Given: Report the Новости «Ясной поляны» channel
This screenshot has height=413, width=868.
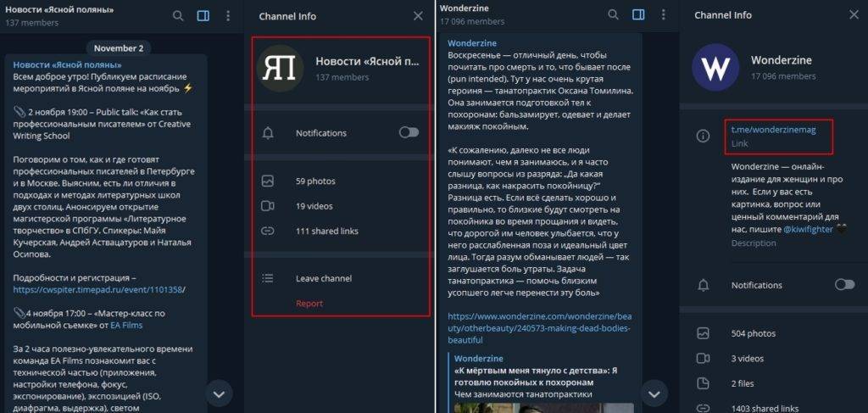Looking at the screenshot, I should click(x=309, y=303).
